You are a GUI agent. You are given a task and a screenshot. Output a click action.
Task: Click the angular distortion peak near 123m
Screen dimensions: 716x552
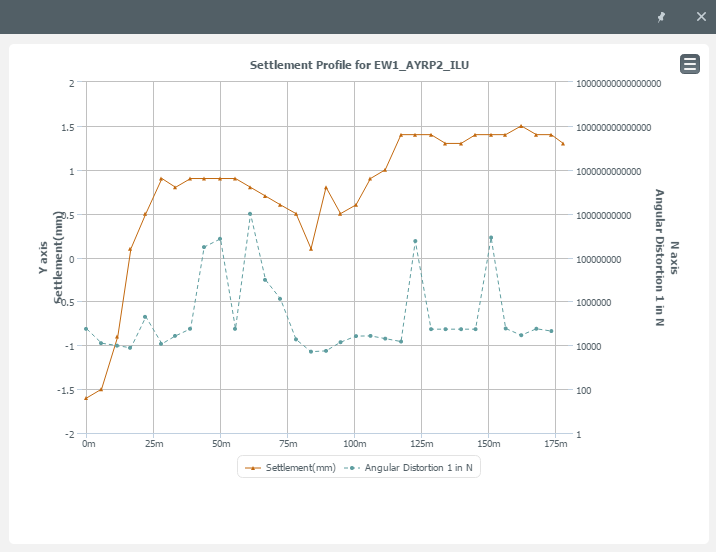[415, 241]
